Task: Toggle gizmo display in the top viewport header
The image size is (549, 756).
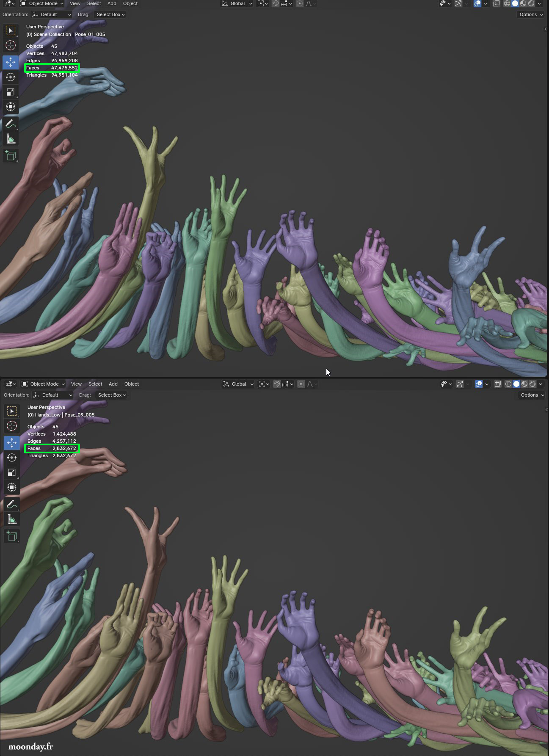Action: click(458, 3)
